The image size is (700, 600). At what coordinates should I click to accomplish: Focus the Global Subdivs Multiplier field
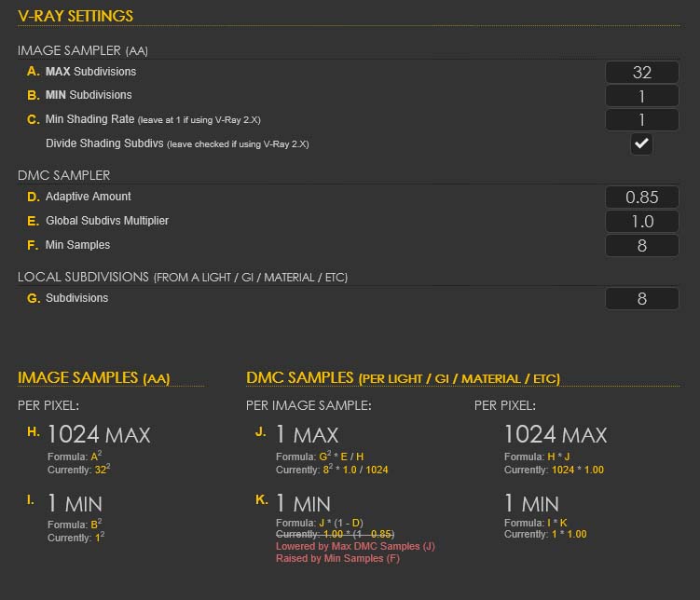point(641,222)
